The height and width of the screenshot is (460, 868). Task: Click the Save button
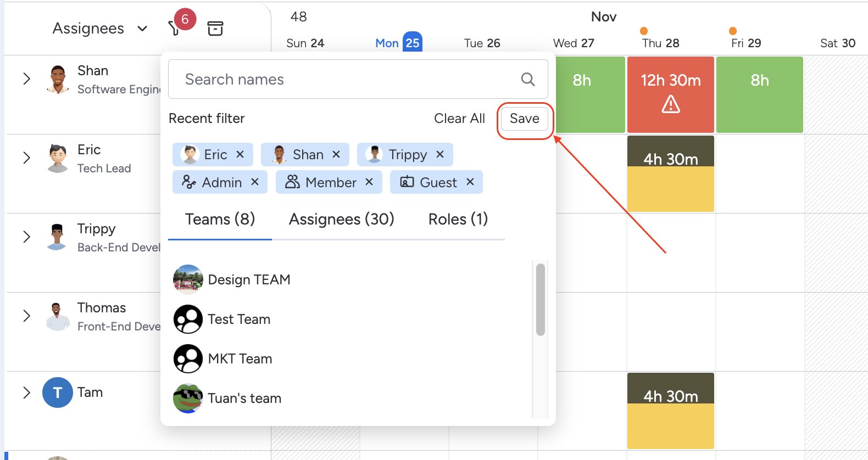[x=524, y=119]
